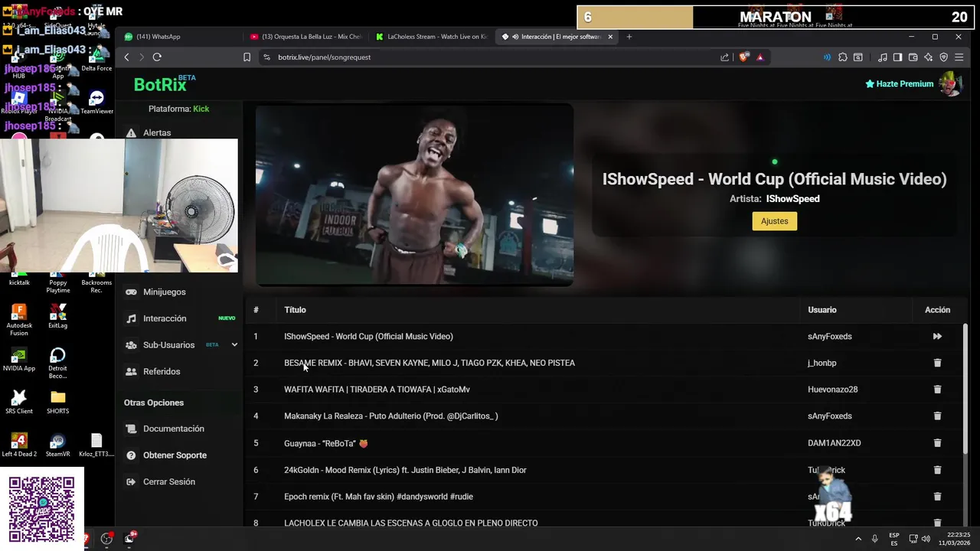The height and width of the screenshot is (551, 980).
Task: Click the music video thumbnail player
Action: pyautogui.click(x=414, y=195)
